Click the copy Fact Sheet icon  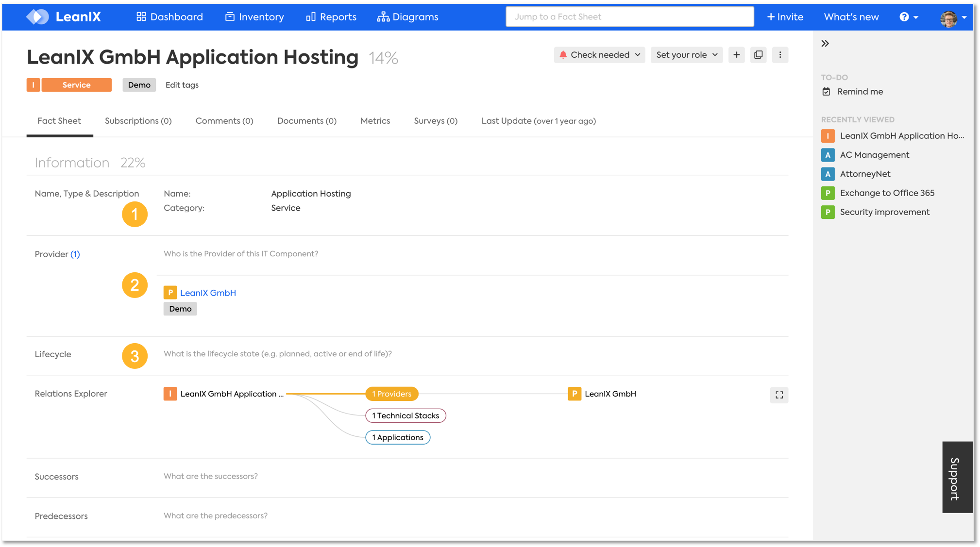(758, 55)
